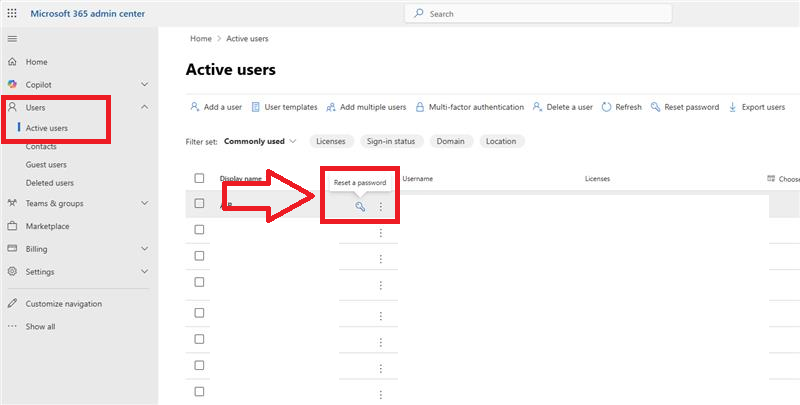Collapse the navigation menu with the hamburger icon
Viewport: 800px width, 405px height.
[x=12, y=39]
